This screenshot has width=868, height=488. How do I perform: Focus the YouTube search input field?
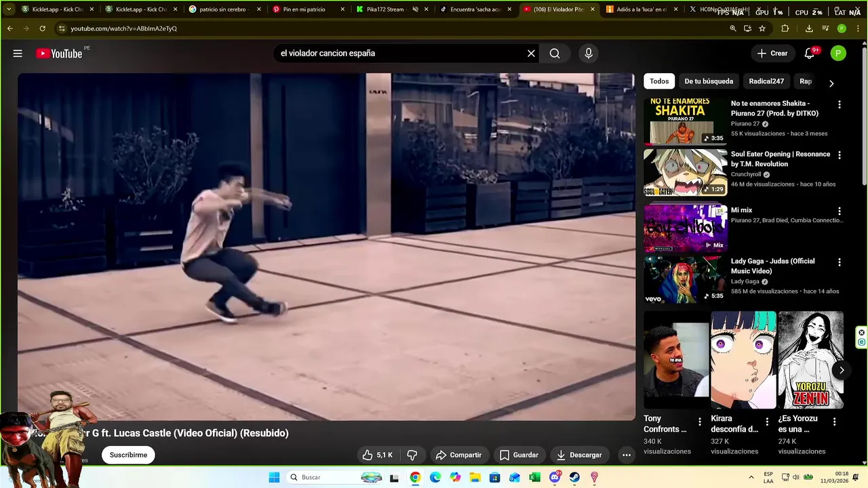point(400,54)
